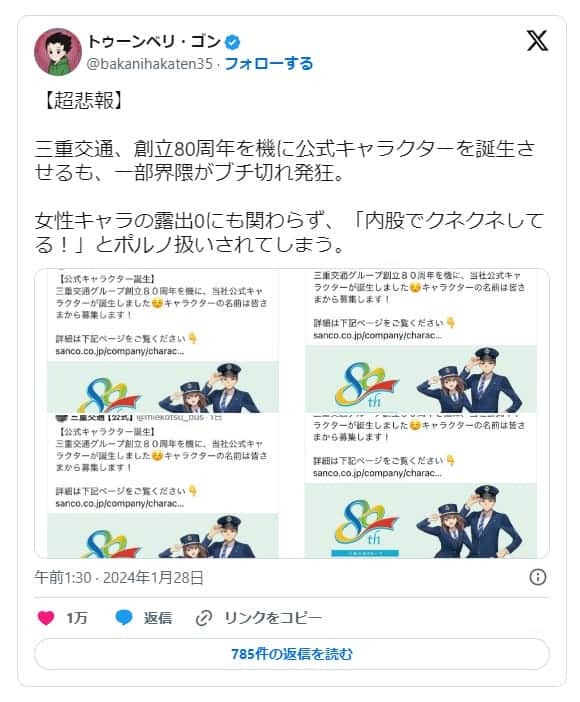This screenshot has width=580, height=702.
Task: Click the chain link copy icon
Action: (204, 618)
